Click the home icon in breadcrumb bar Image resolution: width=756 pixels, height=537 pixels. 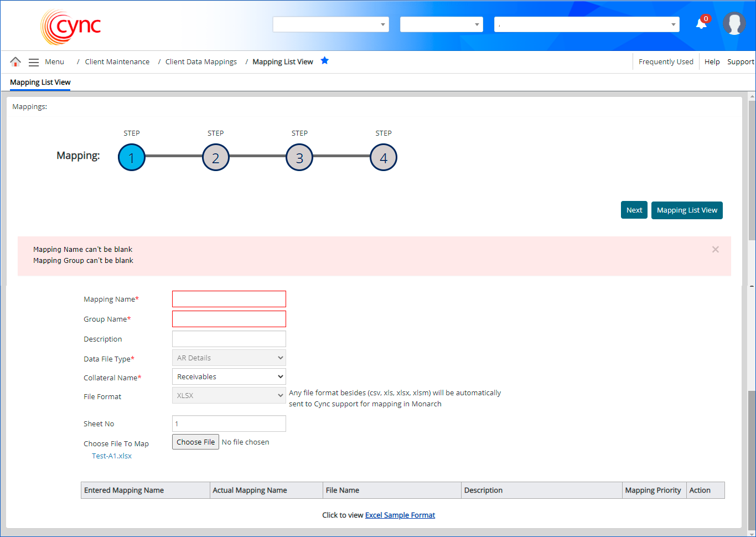15,61
